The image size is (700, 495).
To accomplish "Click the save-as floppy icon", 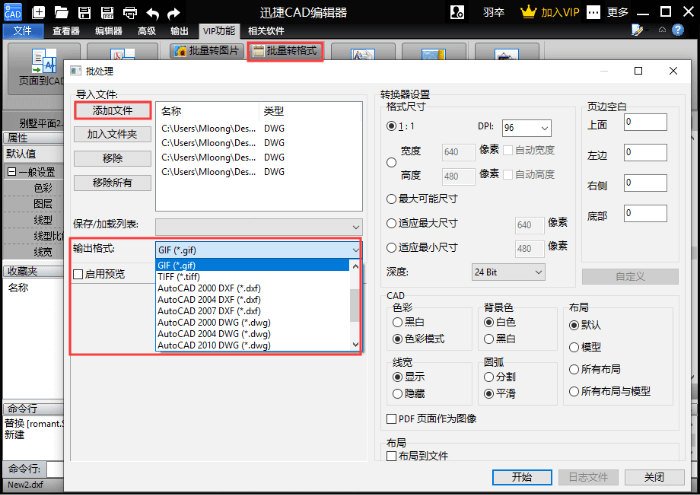I will (x=107, y=12).
